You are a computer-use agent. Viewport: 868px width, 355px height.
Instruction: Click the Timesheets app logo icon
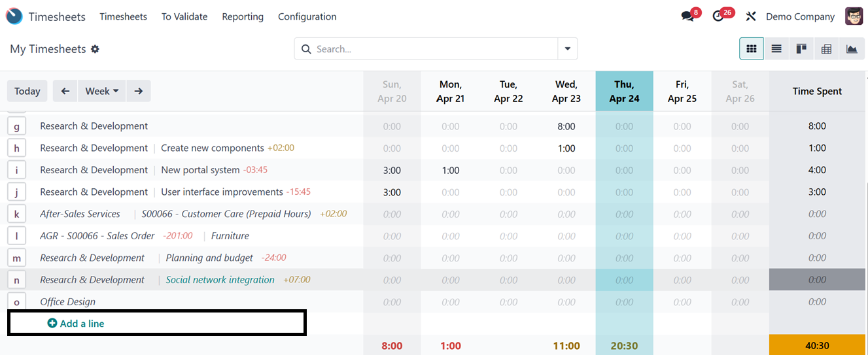point(14,16)
